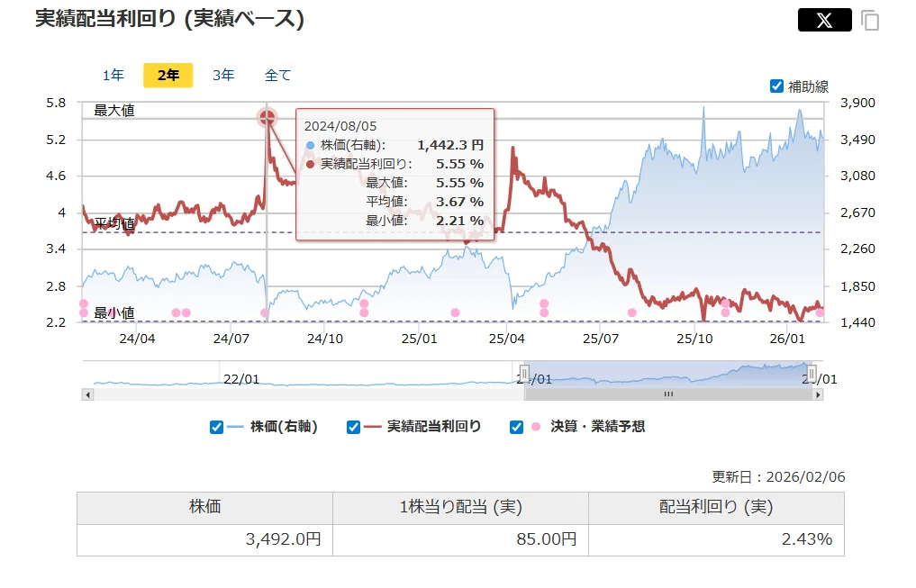Click the 3,492.0円 stock price cell
The width and height of the screenshot is (916, 588).
[205, 539]
